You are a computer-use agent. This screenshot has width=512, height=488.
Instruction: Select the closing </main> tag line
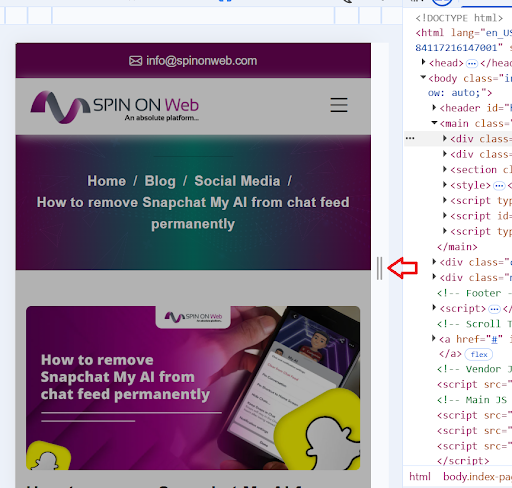457,247
